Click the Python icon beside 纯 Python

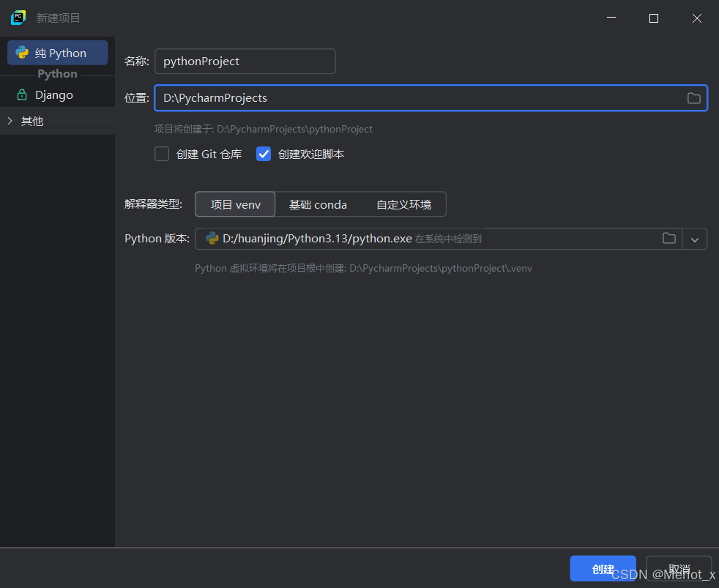[x=22, y=53]
